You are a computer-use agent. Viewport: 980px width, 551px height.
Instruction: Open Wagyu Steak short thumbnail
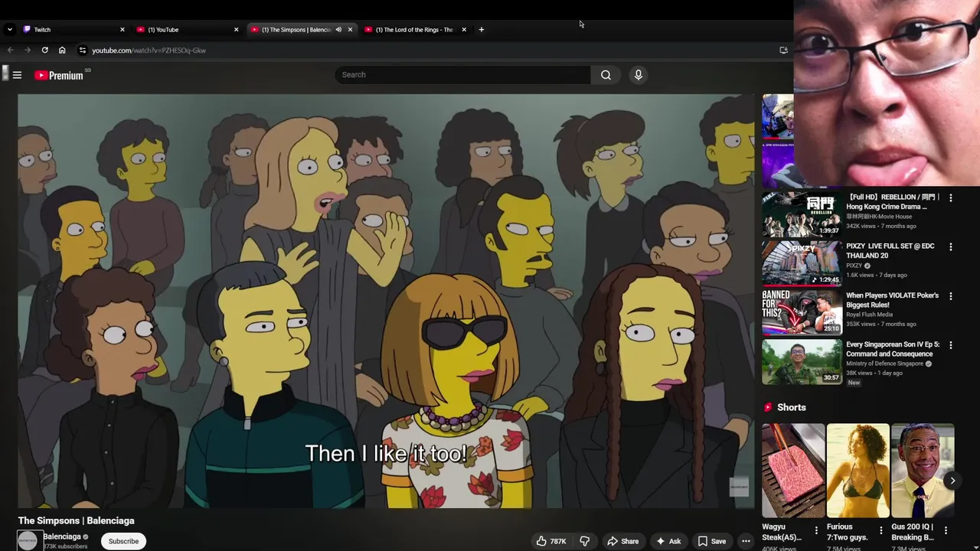(793, 471)
